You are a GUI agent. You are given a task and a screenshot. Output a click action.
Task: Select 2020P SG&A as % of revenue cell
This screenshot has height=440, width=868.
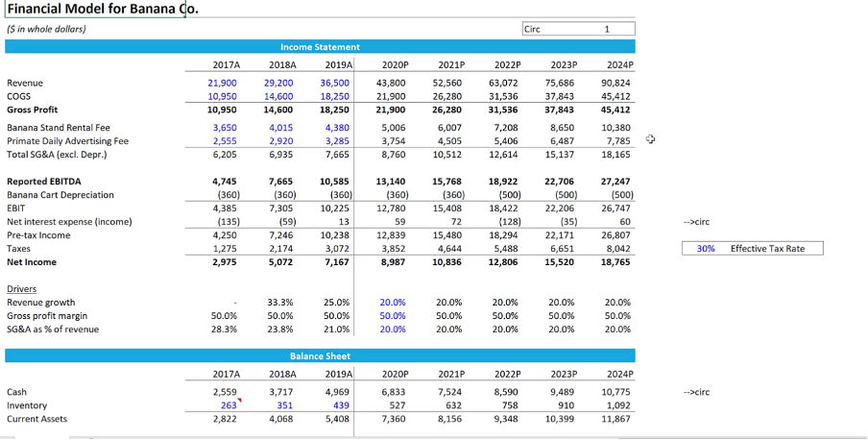(x=394, y=330)
